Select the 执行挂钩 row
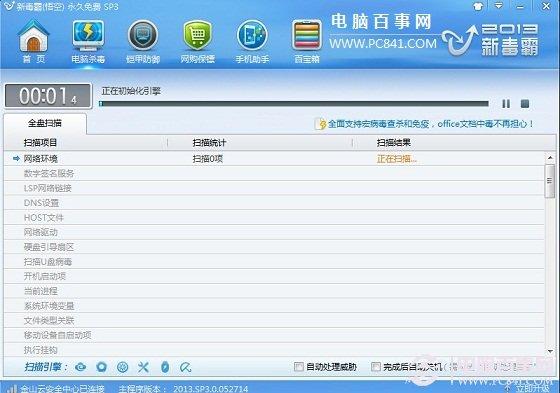The image size is (560, 393). [x=274, y=350]
